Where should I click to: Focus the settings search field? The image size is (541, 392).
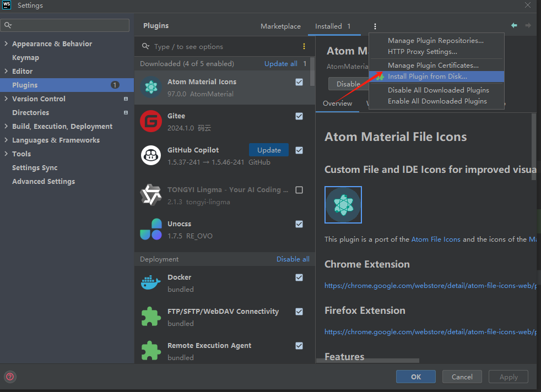(x=65, y=25)
